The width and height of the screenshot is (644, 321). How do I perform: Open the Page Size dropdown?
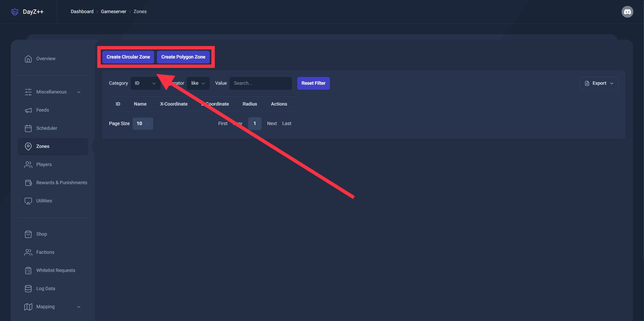(x=143, y=124)
